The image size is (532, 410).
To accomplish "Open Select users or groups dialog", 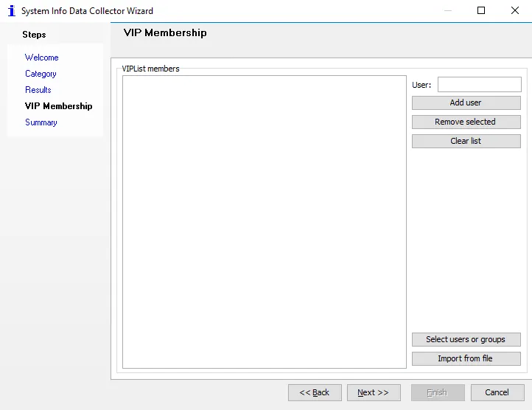I will (x=466, y=339).
